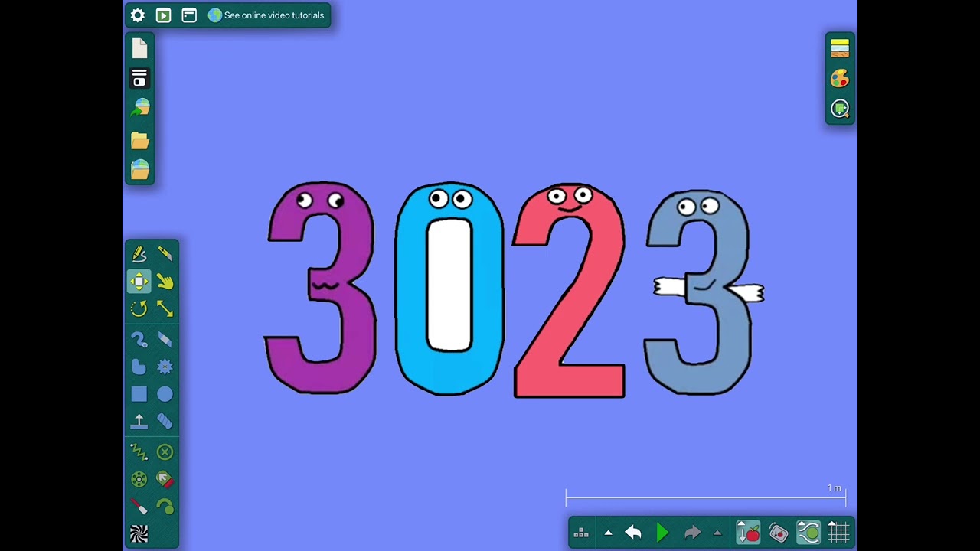Select the Scale tool
This screenshot has width=980, height=551.
(x=165, y=308)
